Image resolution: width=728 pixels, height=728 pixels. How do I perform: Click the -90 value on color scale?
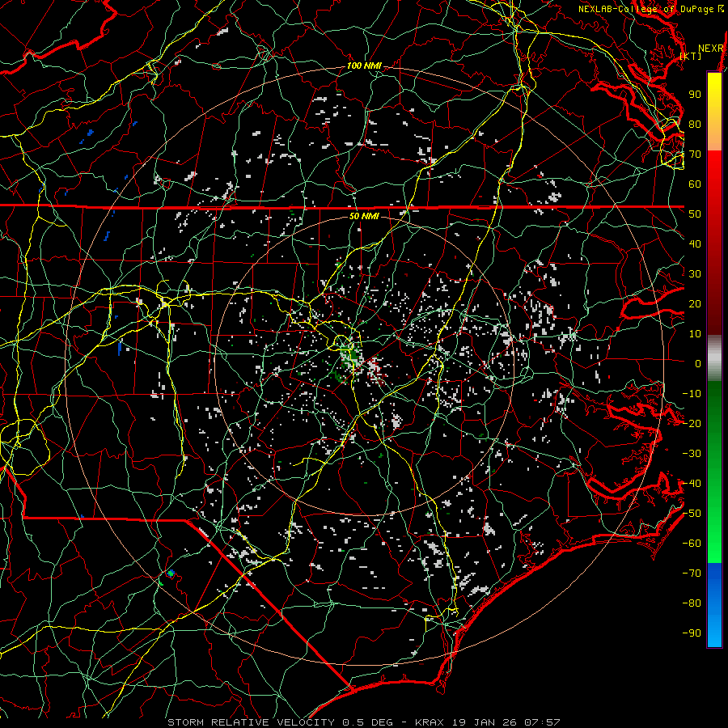click(x=692, y=633)
